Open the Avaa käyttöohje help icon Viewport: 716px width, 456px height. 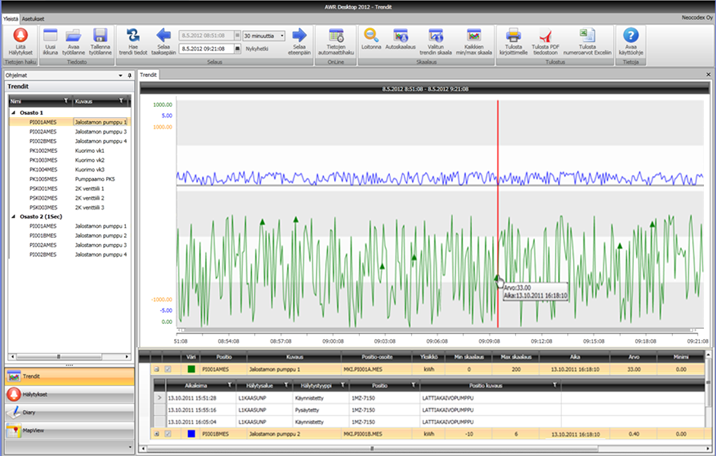coord(632,35)
